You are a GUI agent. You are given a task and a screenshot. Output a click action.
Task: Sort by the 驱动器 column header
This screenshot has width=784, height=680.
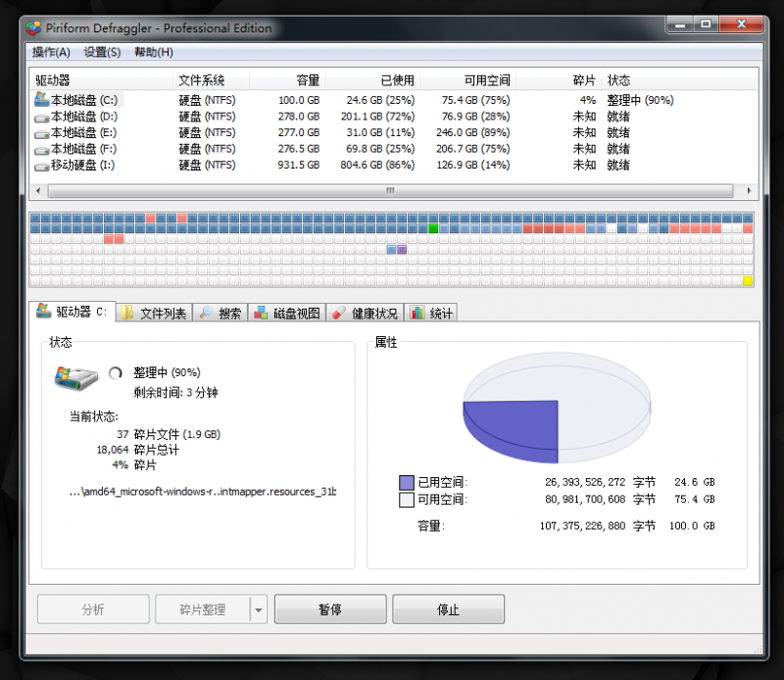click(102, 80)
